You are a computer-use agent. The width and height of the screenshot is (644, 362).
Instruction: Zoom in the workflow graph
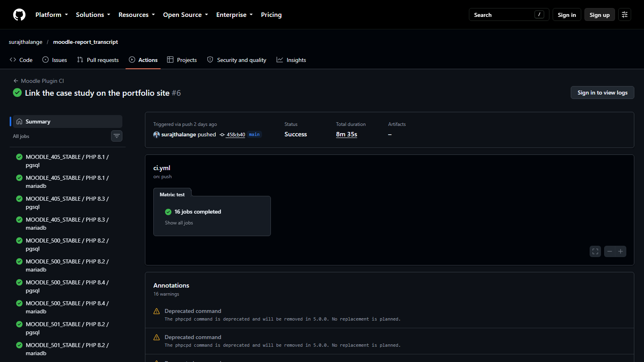tap(621, 251)
